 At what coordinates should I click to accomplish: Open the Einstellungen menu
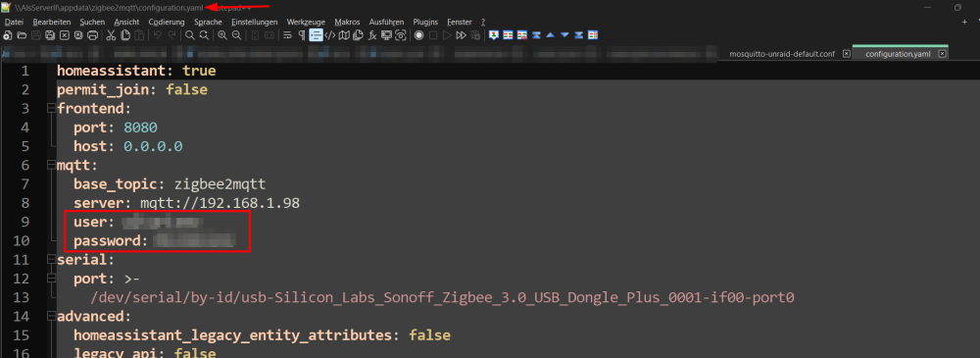(x=255, y=22)
